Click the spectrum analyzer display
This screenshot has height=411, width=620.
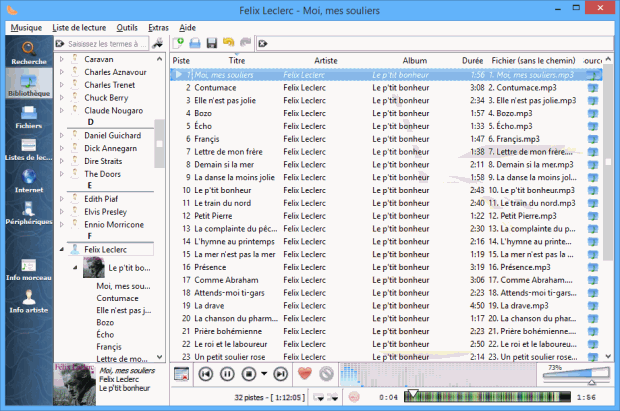pyautogui.click(x=437, y=374)
